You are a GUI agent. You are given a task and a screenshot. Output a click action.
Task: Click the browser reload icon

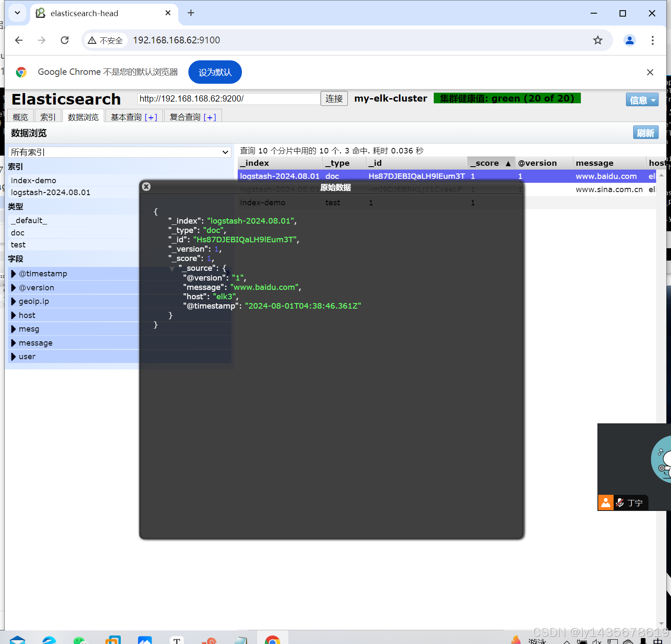65,40
